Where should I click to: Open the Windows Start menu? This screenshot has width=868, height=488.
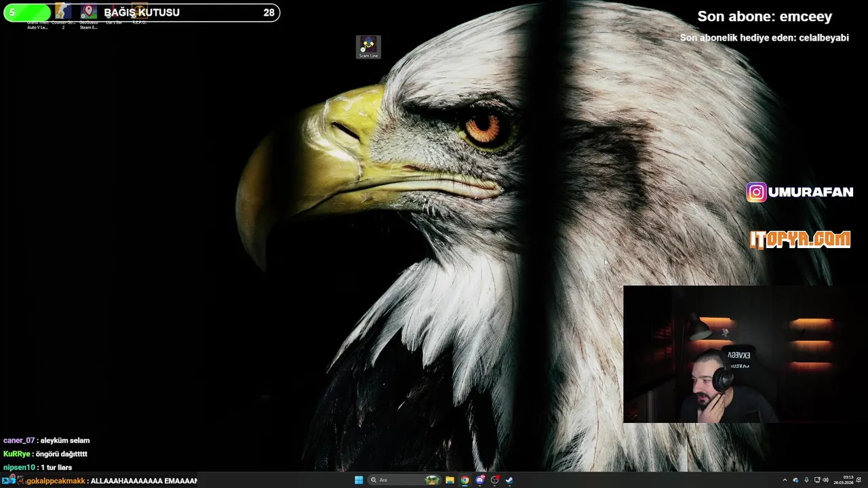tap(359, 480)
